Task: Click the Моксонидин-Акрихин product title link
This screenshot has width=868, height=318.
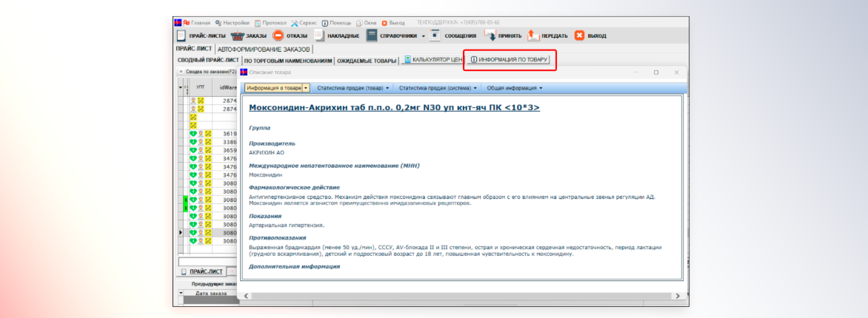Action: 394,108
